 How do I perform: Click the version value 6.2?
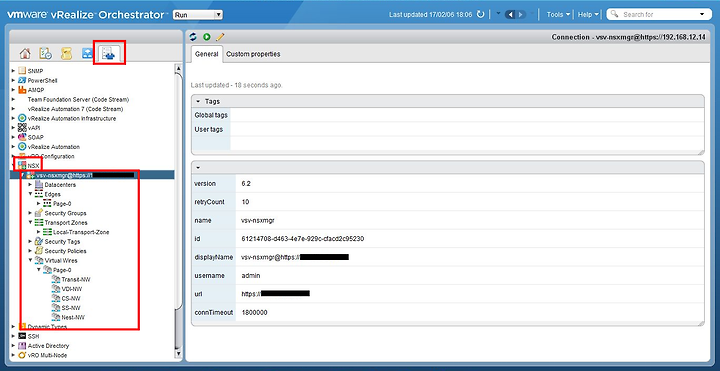[x=246, y=183]
